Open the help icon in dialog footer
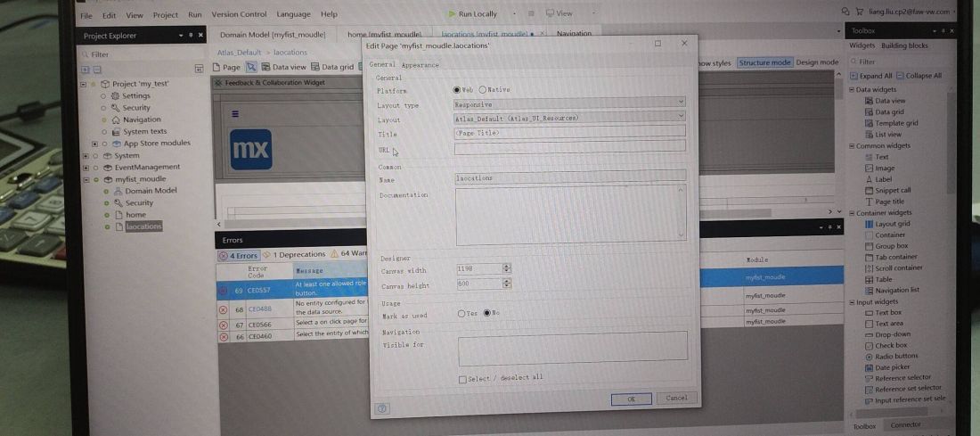This screenshot has height=436, width=980. [x=382, y=407]
